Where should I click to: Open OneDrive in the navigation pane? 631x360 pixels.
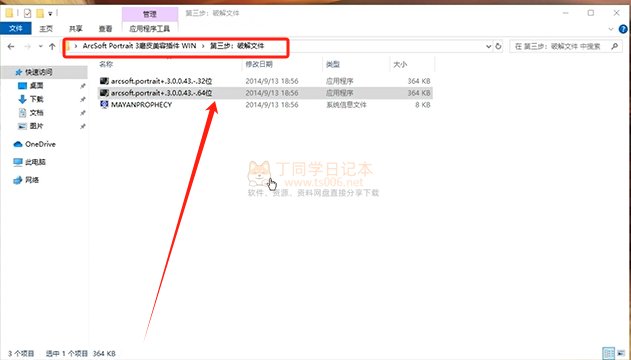[40, 144]
